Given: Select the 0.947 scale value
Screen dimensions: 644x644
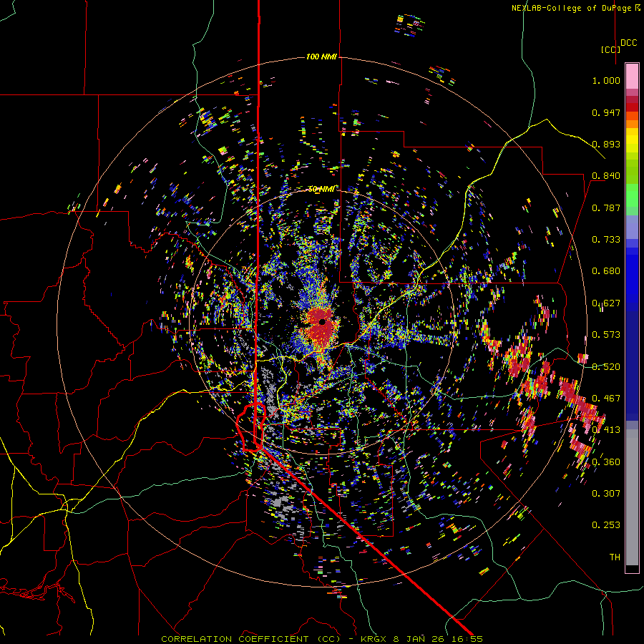Looking at the screenshot, I should pyautogui.click(x=606, y=112).
